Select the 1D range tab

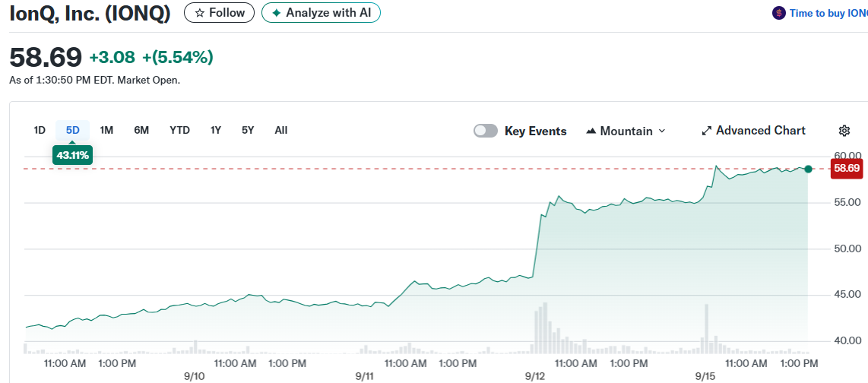point(40,131)
